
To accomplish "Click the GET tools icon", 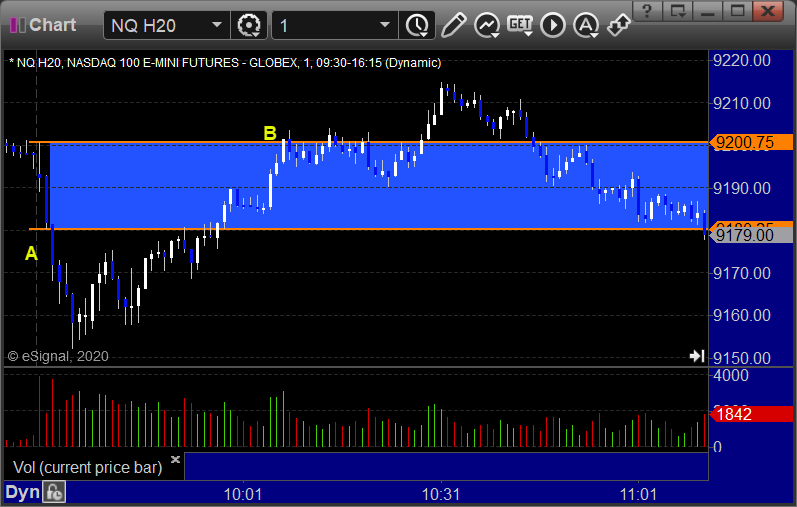I will (519, 25).
